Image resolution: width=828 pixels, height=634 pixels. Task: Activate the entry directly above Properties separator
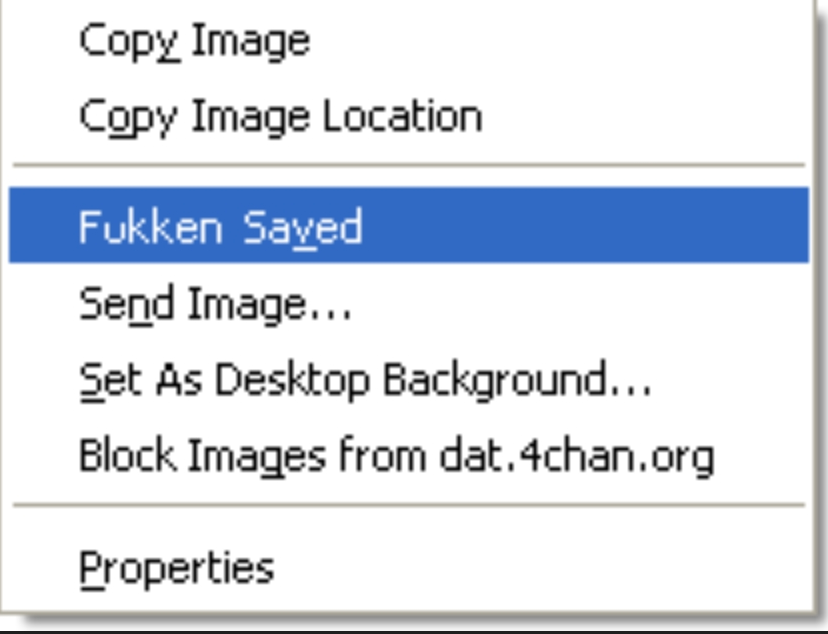coord(409,456)
